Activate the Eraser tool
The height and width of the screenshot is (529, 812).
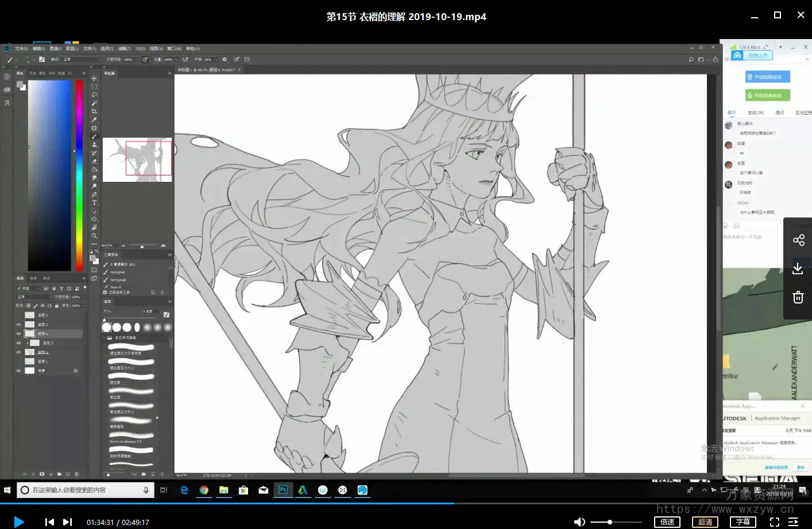tap(94, 161)
